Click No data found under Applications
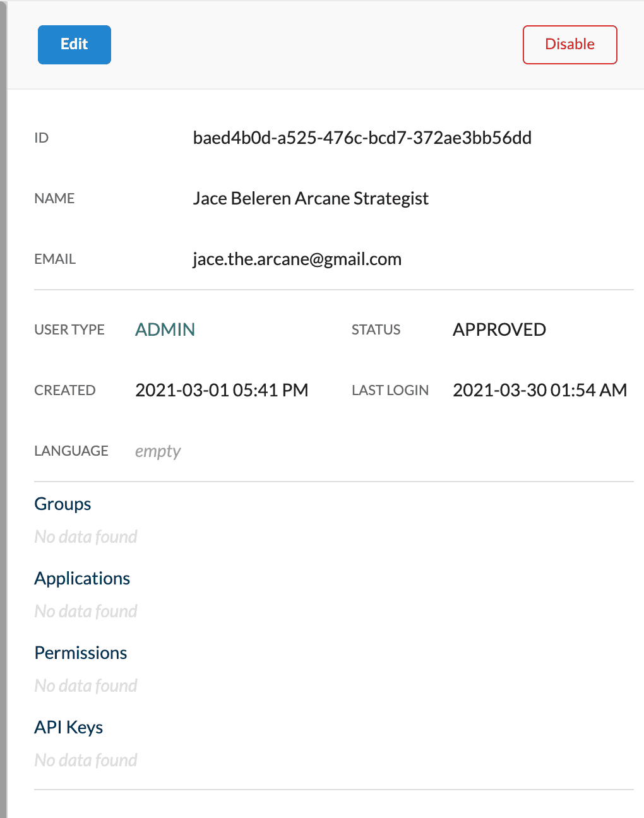 click(86, 611)
